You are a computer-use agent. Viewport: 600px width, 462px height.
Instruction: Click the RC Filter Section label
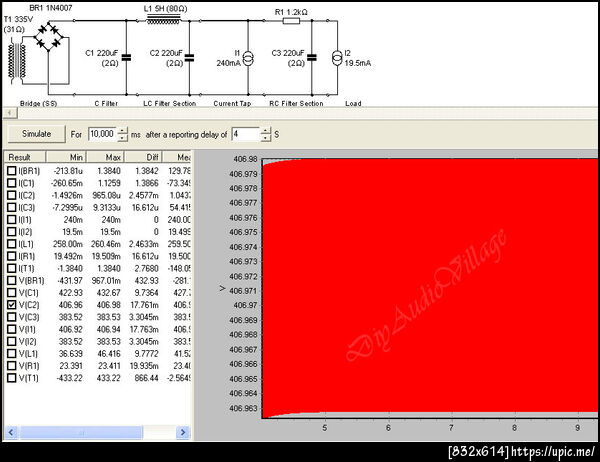[296, 103]
